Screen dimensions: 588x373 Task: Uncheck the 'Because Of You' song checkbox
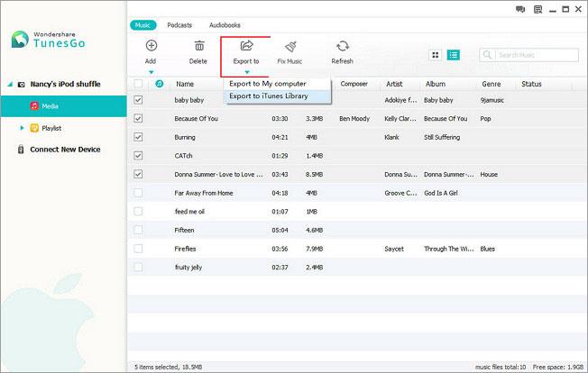(138, 118)
